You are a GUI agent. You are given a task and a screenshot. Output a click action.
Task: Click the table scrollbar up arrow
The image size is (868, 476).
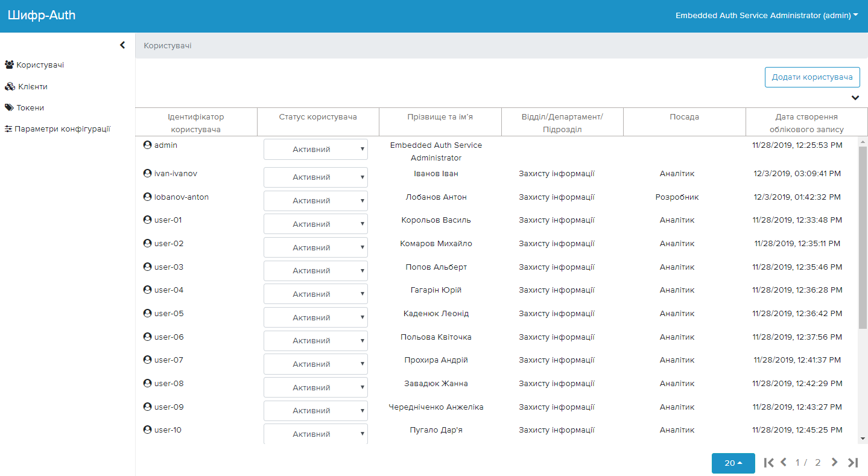(863, 142)
